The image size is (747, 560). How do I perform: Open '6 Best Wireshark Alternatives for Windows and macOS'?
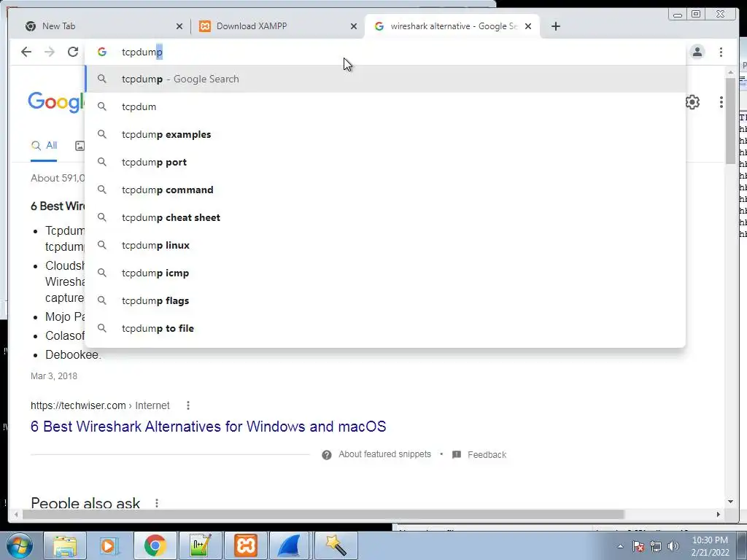click(208, 426)
